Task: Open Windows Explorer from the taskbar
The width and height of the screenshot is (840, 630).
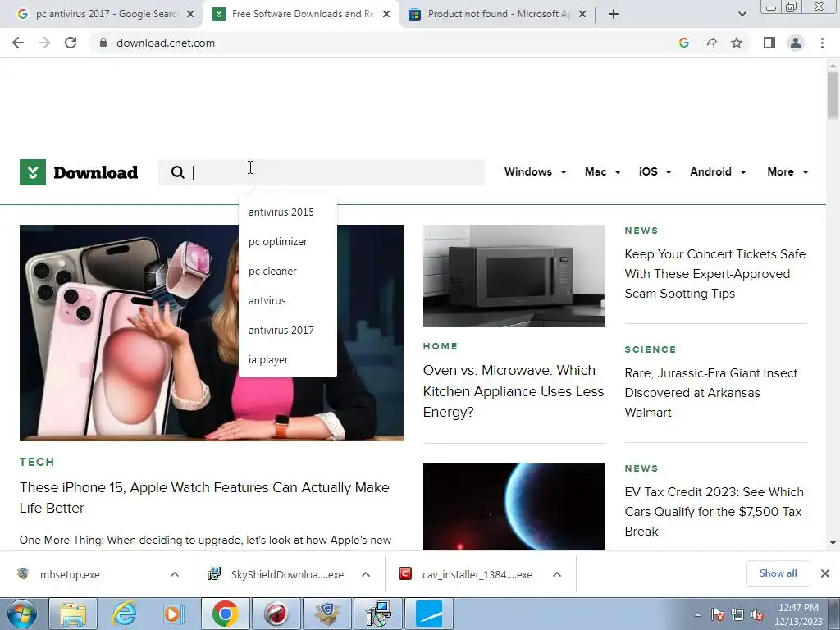Action: [73, 614]
